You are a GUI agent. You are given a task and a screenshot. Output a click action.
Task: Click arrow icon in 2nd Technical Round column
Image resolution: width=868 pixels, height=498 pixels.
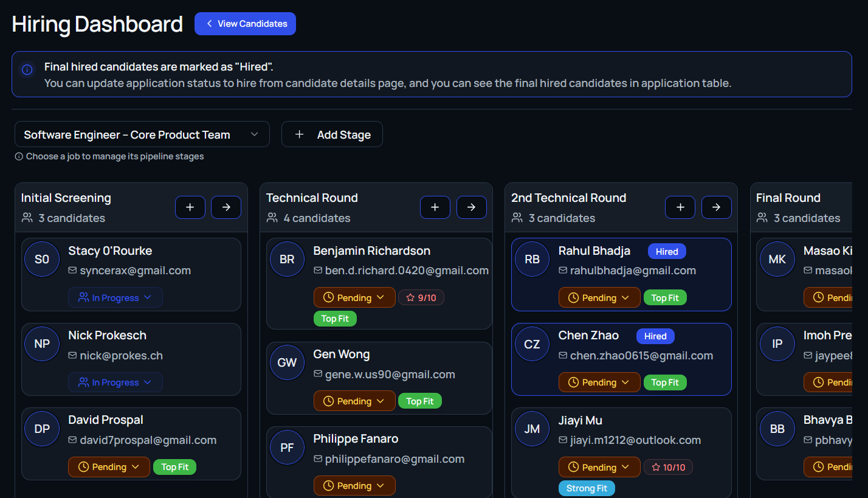point(716,207)
